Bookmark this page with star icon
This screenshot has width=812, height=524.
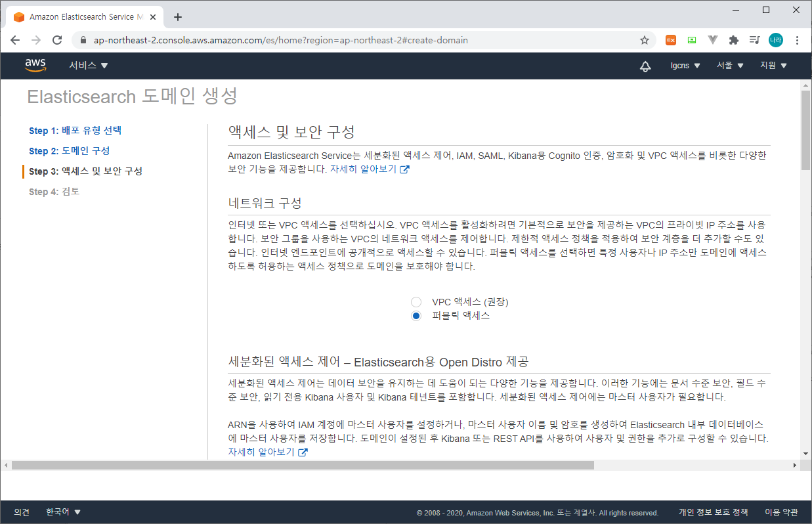(645, 40)
